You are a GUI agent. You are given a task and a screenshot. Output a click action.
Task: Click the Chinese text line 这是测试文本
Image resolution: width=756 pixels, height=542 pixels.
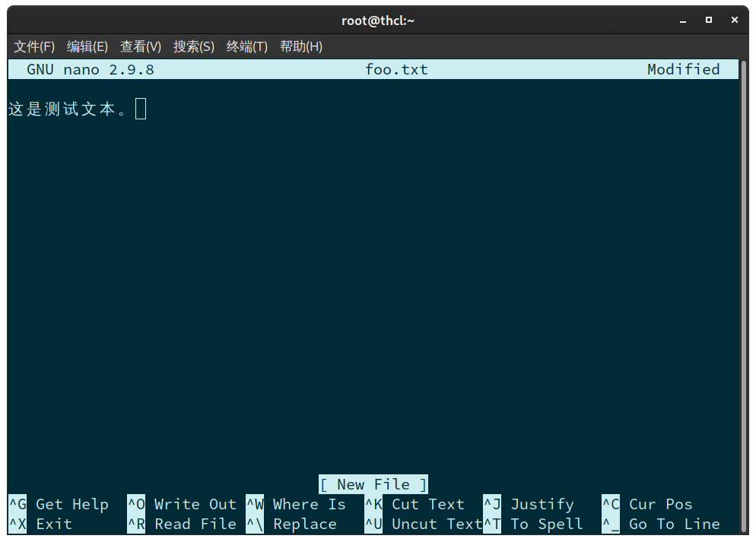[68, 109]
